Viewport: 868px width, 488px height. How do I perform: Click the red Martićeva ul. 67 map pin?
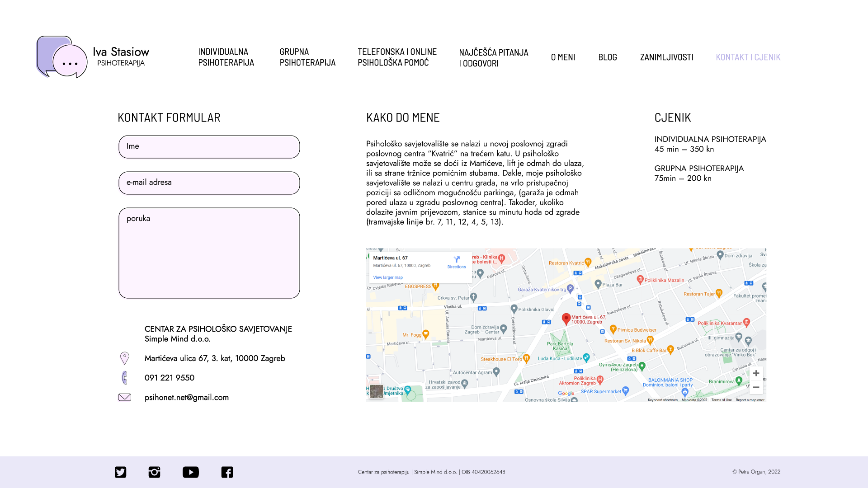tap(566, 319)
